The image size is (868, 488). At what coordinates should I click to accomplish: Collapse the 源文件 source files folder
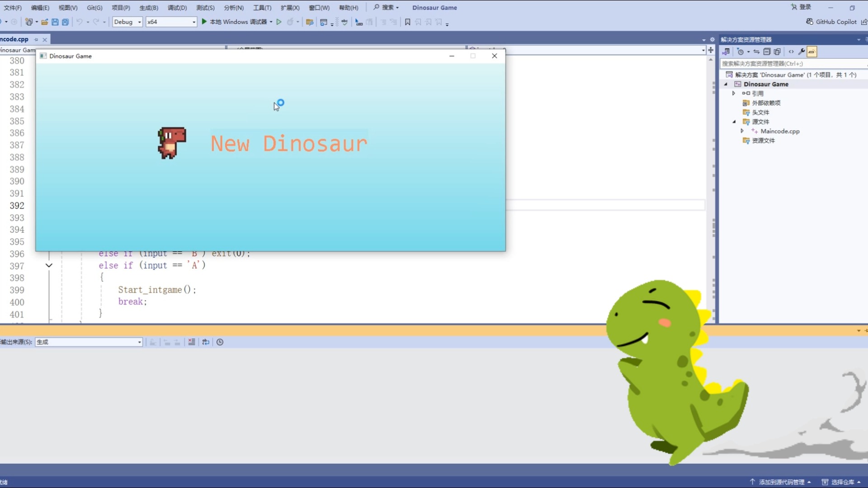click(734, 122)
